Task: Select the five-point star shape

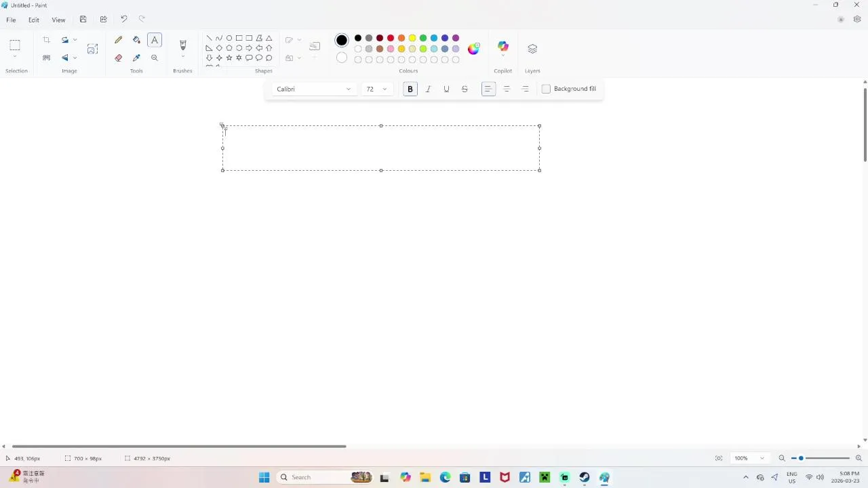Action: point(229,58)
